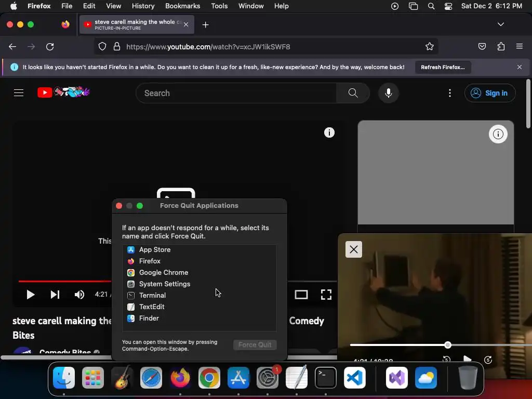This screenshot has height=399, width=532.
Task: Dismiss the Firefox refresh notification bar
Action: coord(520,67)
